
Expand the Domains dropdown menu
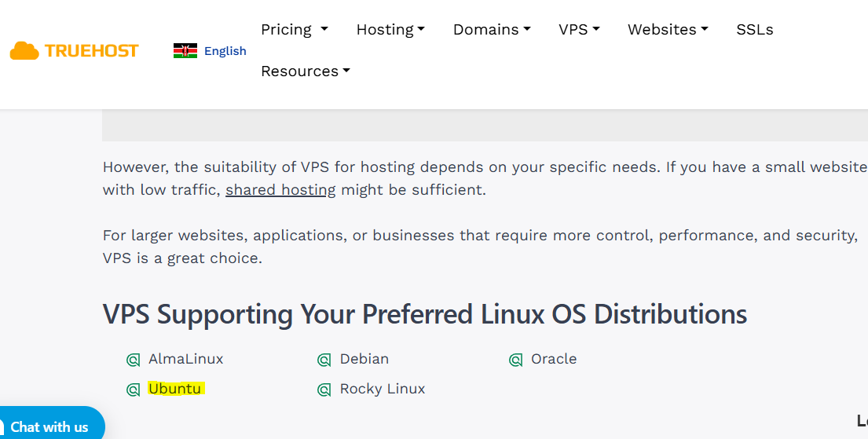coord(492,29)
